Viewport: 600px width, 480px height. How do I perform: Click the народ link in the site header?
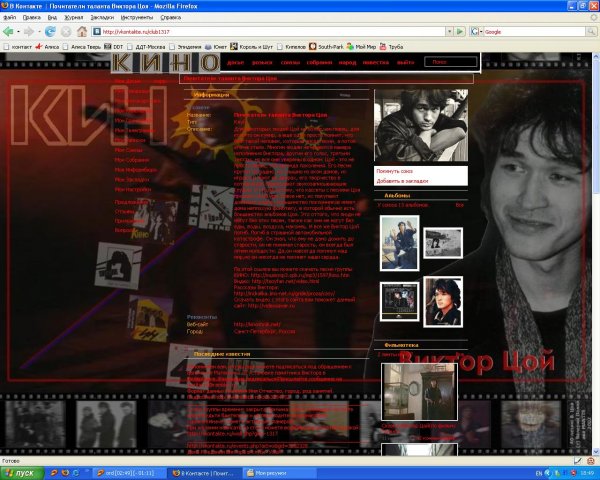347,62
